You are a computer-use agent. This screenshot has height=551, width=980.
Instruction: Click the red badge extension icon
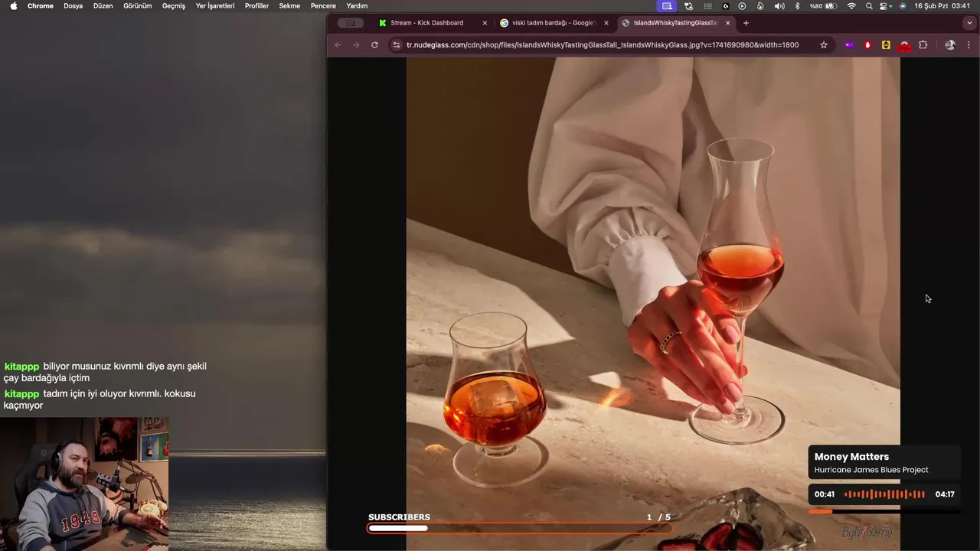point(904,45)
